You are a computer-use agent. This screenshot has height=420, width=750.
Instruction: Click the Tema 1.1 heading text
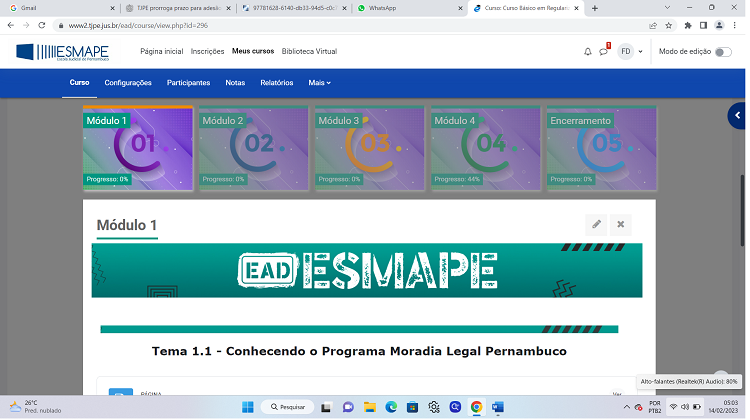click(x=361, y=353)
